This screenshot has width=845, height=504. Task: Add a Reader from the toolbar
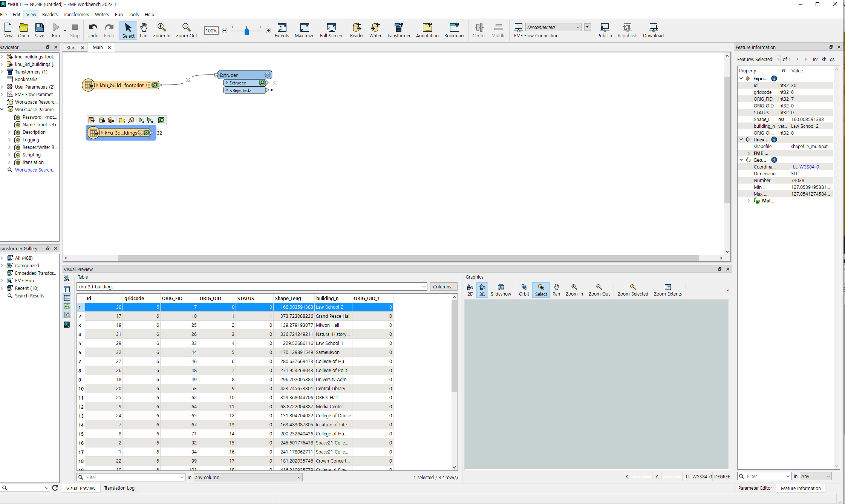(357, 30)
